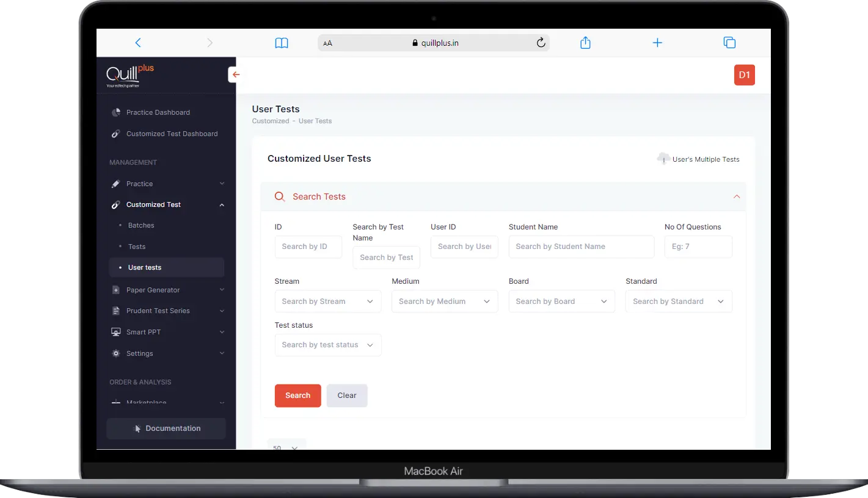Click the Safari share icon
868x498 pixels.
click(585, 42)
